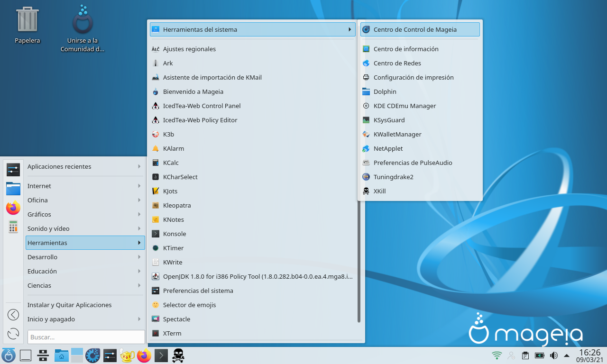This screenshot has height=364, width=607.
Task: Launch Centro de Control de Mageia
Action: [x=420, y=29]
